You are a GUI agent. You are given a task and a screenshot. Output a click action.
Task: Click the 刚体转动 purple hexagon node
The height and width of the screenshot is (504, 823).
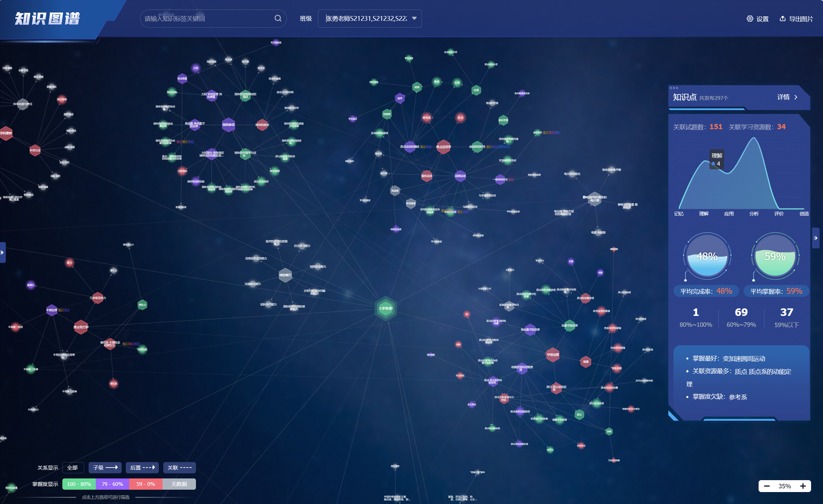(228, 125)
